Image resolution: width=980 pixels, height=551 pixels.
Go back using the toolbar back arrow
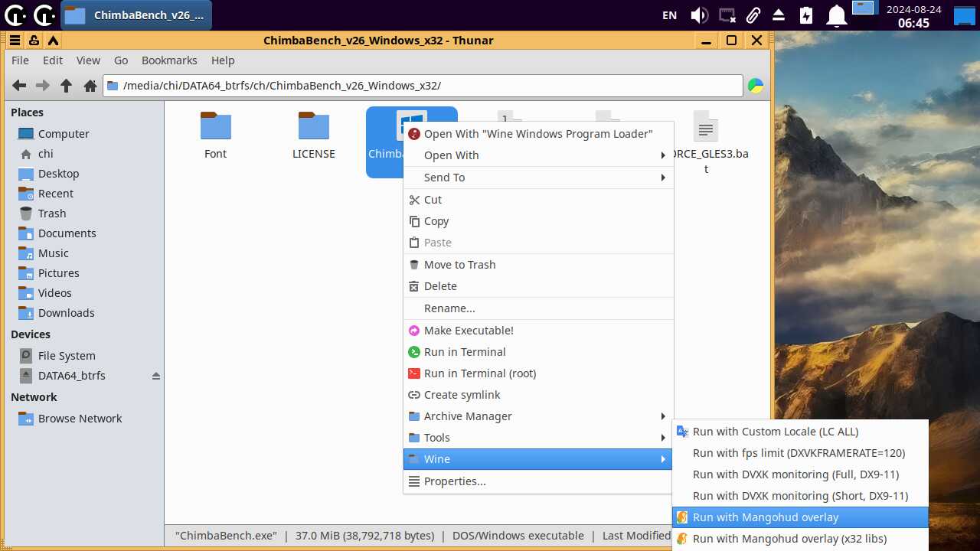point(20,86)
